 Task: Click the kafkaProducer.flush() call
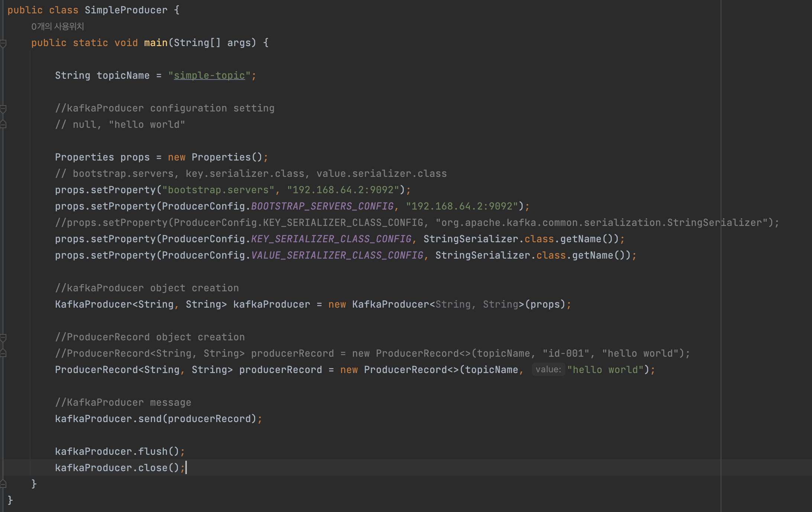[117, 451]
